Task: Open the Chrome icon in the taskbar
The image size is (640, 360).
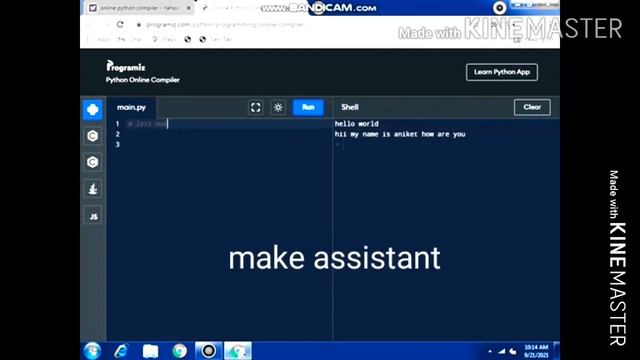Action: pyautogui.click(x=179, y=351)
